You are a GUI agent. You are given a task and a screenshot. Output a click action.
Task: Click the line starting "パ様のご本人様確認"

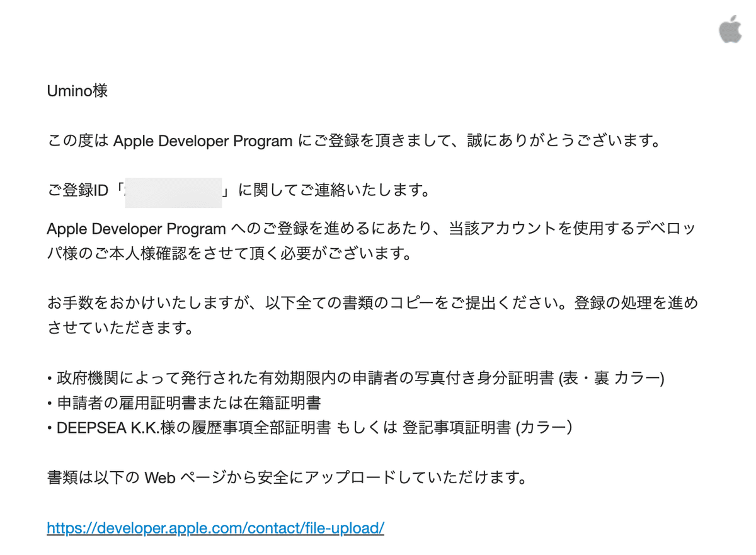pyautogui.click(x=231, y=254)
